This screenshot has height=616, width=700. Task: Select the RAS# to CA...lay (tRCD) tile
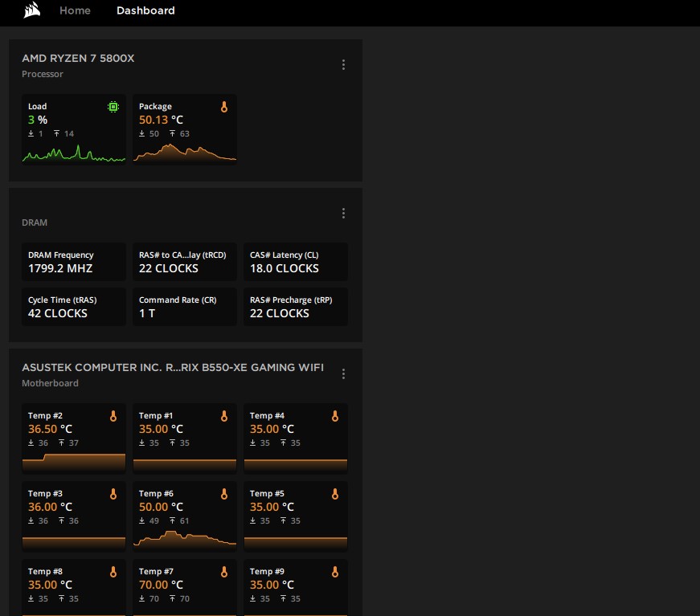coord(185,261)
